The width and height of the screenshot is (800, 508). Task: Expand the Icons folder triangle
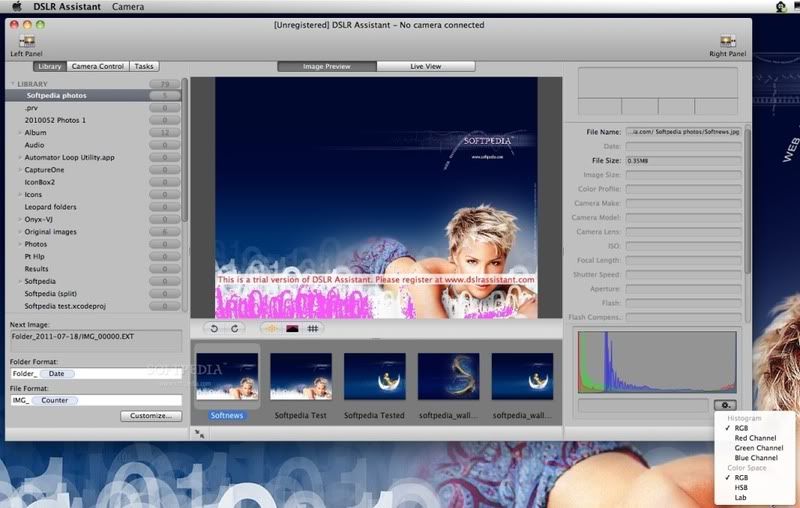[x=20, y=195]
